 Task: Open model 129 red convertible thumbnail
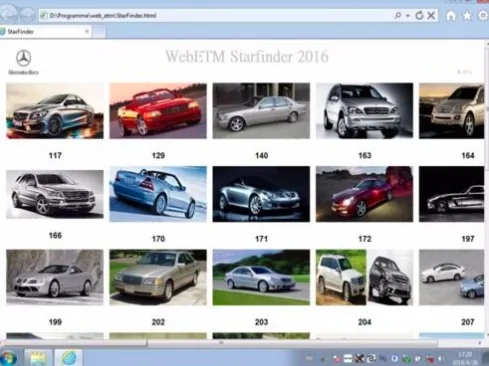pos(158,111)
